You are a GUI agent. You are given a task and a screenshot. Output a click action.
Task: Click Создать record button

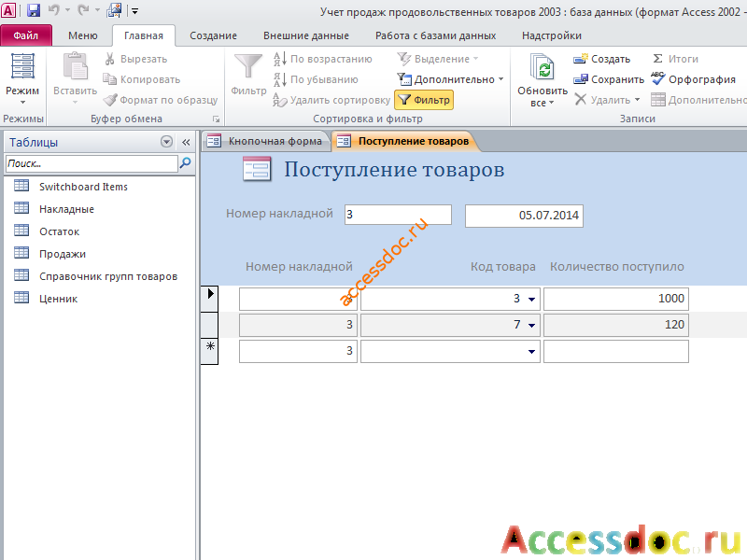coord(601,59)
